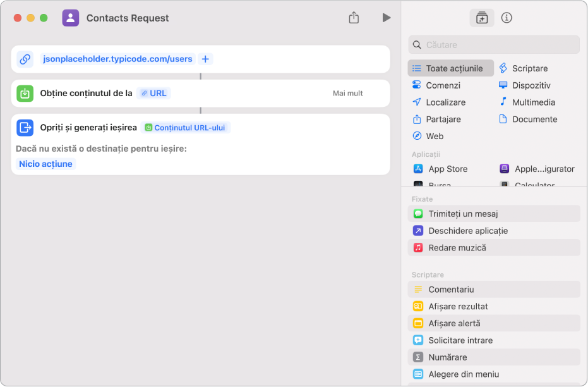This screenshot has width=588, height=387.
Task: Click 'Obține conținutul de la' label
Action: tap(87, 93)
